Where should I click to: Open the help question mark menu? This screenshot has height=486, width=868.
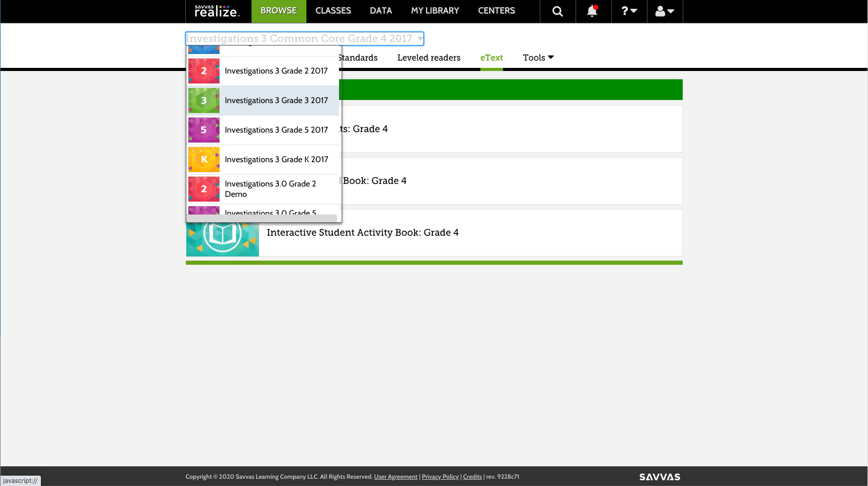coord(629,11)
